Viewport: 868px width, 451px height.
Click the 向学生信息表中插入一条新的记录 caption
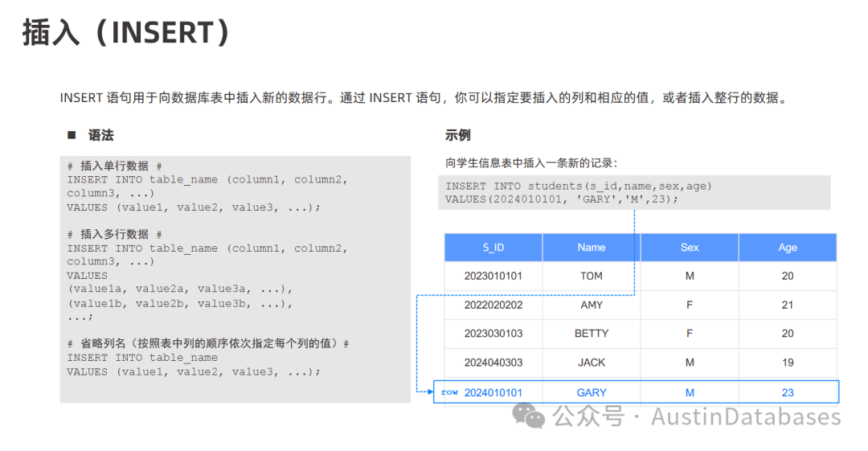point(531,163)
